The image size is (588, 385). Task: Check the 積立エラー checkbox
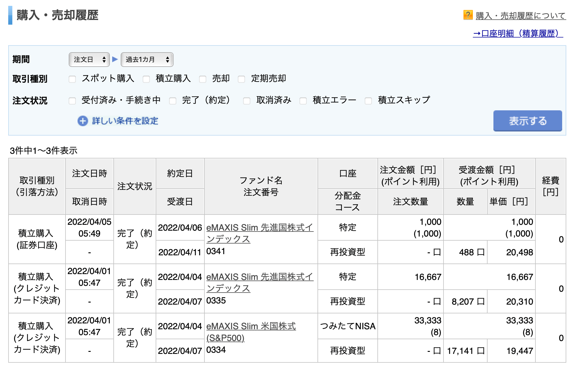coord(303,101)
